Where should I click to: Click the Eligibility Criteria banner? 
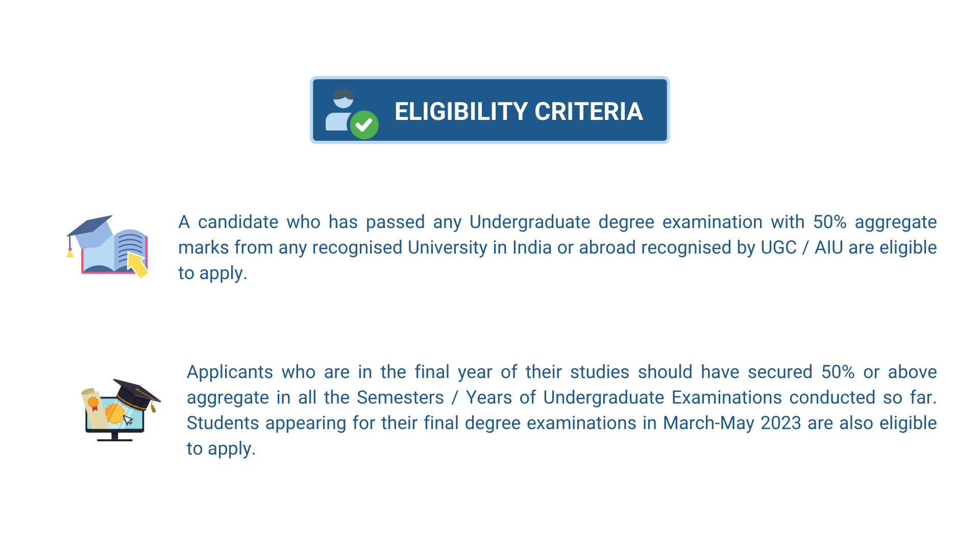pos(489,110)
